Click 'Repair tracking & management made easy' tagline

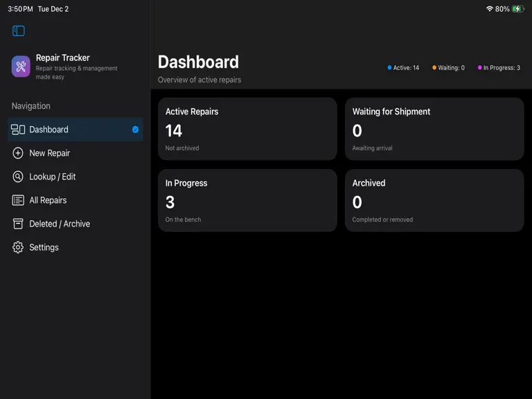coord(77,72)
